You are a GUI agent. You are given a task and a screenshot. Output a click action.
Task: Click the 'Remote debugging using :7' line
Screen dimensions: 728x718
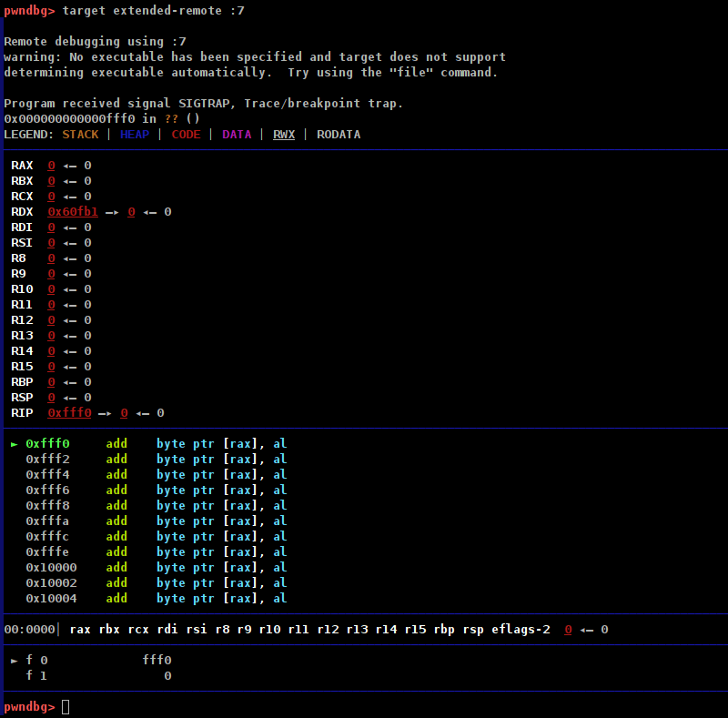tap(96, 42)
